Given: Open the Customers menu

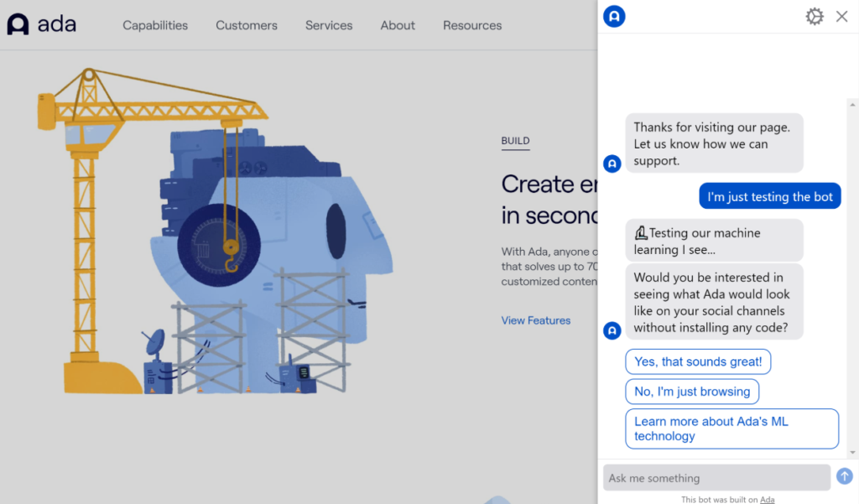Looking at the screenshot, I should click(247, 25).
